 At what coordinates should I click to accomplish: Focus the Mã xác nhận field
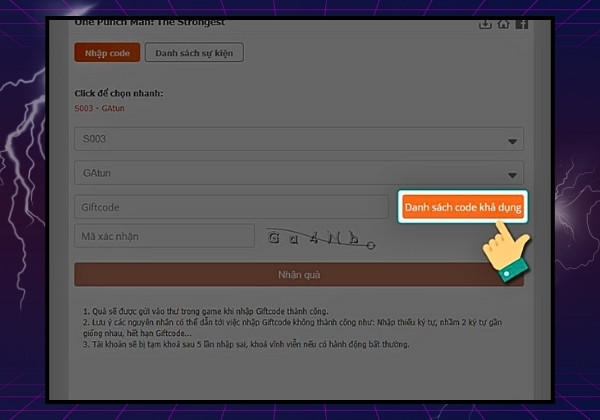coord(164,236)
